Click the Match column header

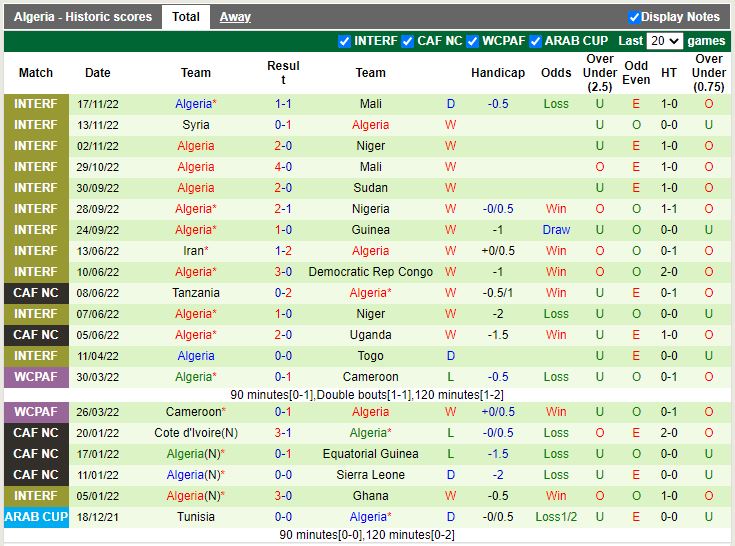[36, 73]
